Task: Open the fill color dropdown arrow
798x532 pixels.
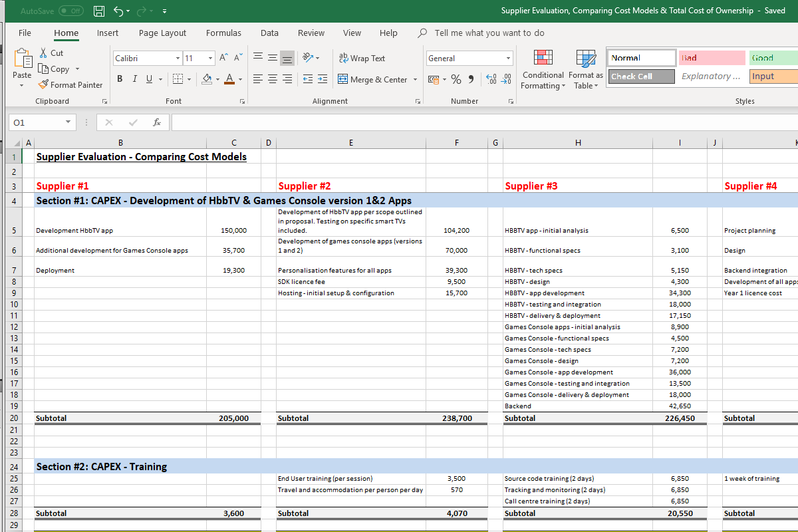Action: coord(217,80)
